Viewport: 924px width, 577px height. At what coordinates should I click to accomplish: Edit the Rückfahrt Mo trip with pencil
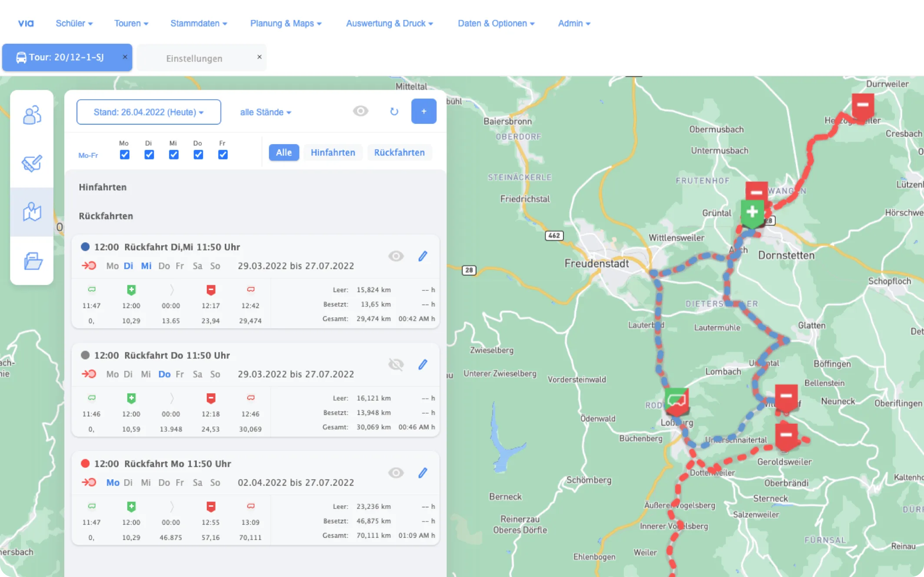click(x=423, y=473)
